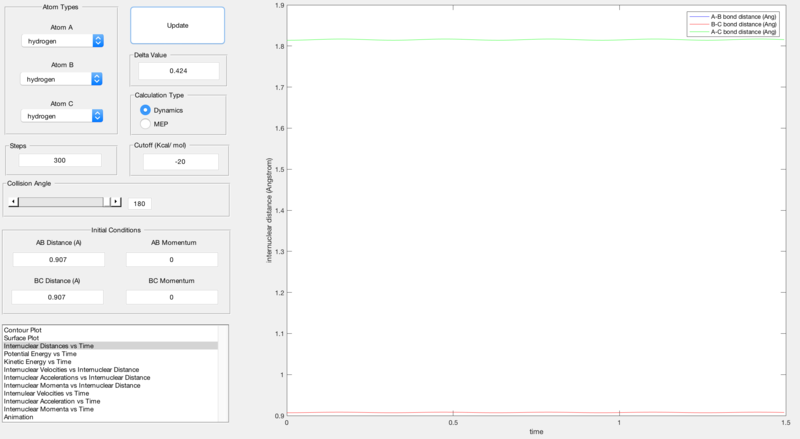Click the red B-C distance line in plot

pyautogui.click(x=536, y=412)
